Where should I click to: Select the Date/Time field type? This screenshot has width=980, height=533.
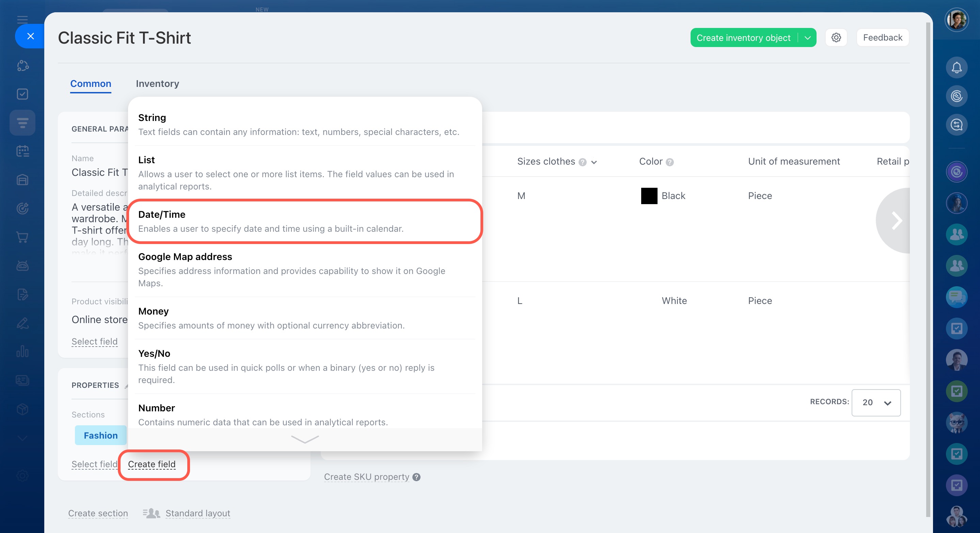point(305,221)
